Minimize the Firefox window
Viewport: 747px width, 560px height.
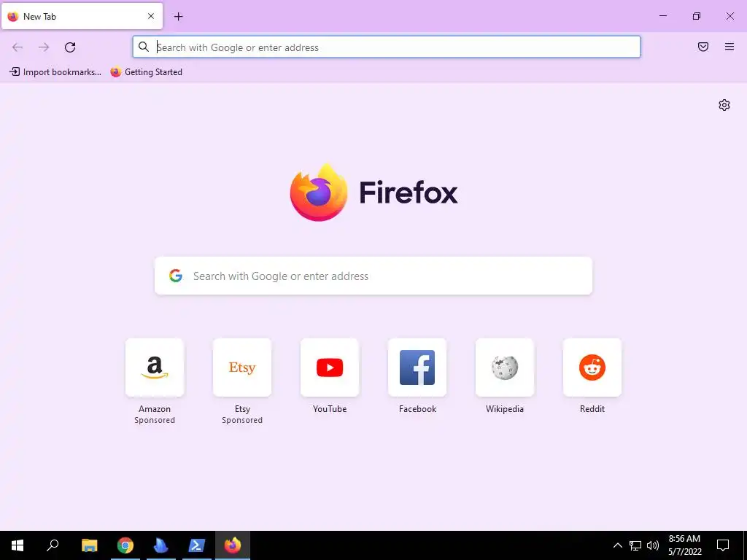(662, 16)
